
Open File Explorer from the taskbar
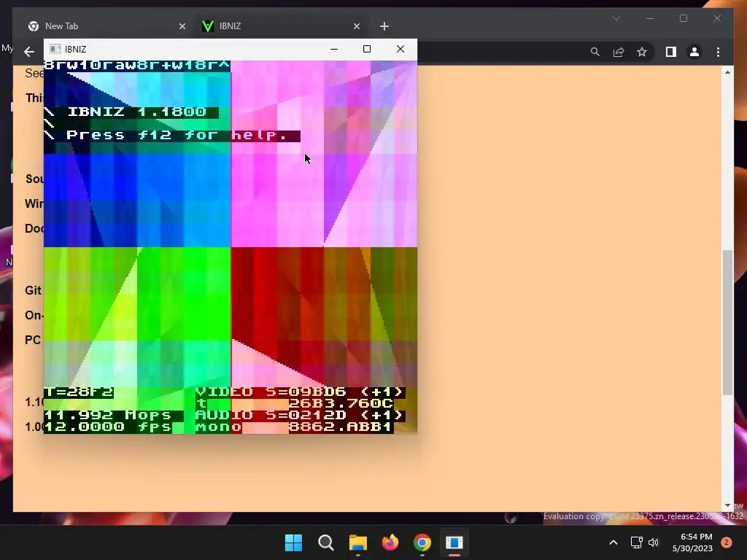point(357,542)
